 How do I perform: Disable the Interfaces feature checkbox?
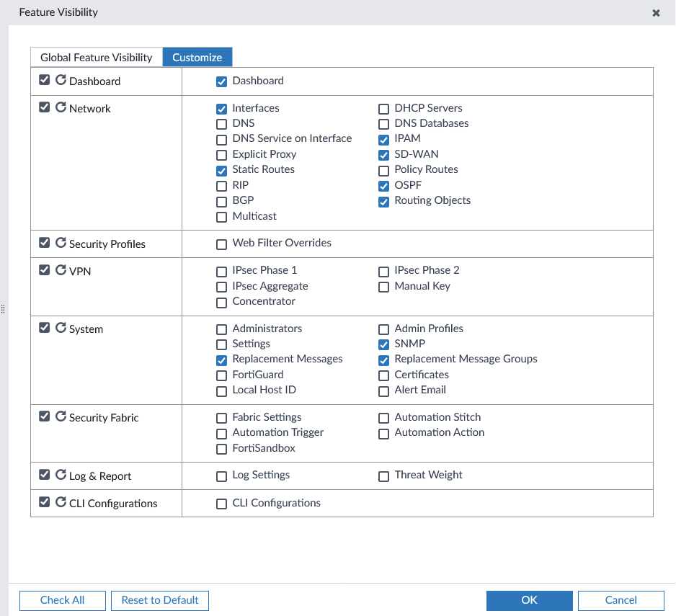pos(221,109)
